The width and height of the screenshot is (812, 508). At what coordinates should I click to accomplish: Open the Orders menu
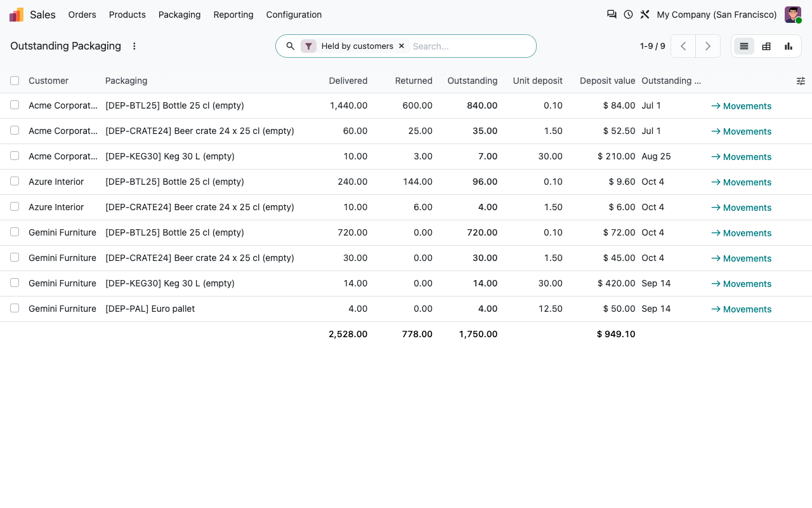pos(82,15)
